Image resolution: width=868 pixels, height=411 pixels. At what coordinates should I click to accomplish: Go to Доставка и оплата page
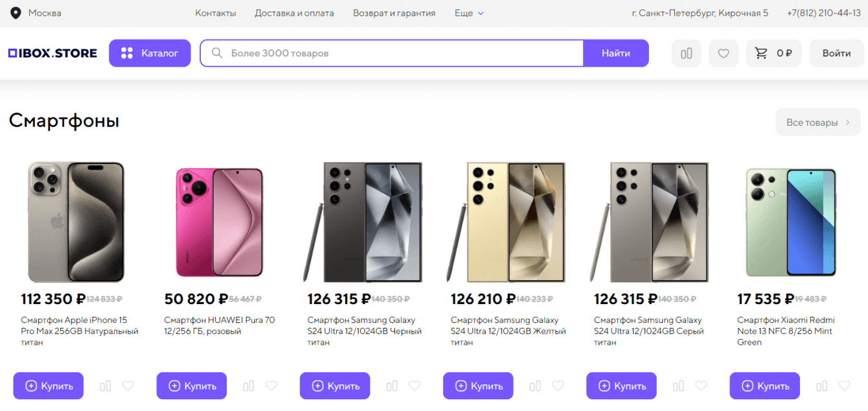click(294, 13)
